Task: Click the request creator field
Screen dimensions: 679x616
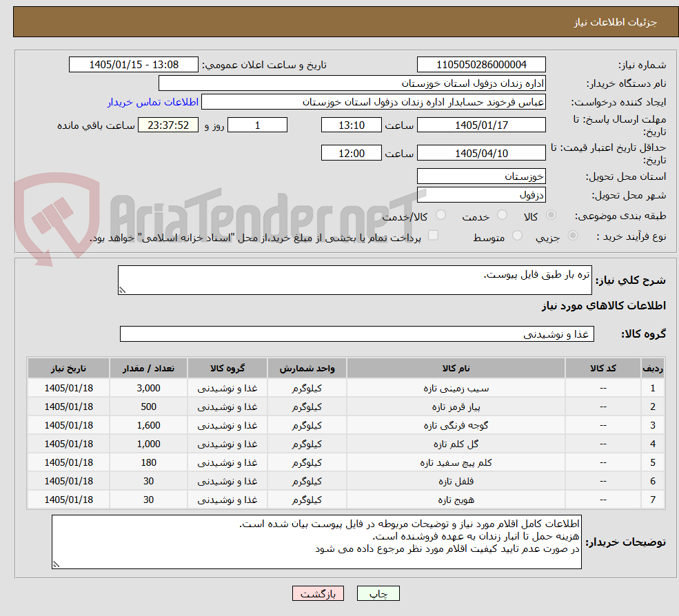Action: tap(373, 102)
